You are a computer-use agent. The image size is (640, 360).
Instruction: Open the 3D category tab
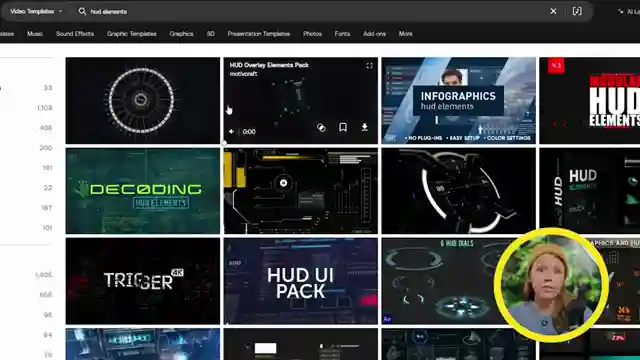211,34
